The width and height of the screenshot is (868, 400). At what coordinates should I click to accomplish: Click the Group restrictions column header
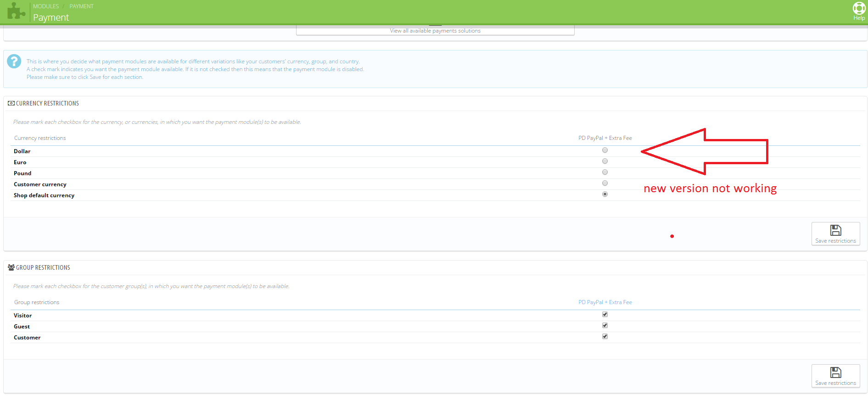(37, 302)
